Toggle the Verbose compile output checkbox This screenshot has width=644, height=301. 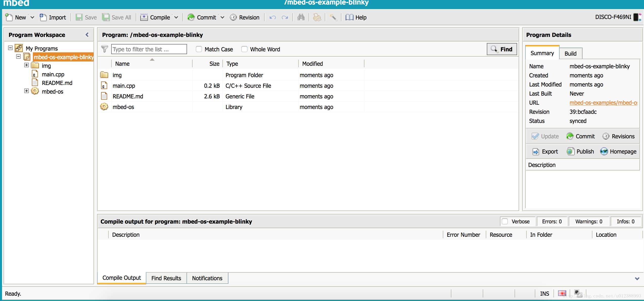tap(505, 221)
